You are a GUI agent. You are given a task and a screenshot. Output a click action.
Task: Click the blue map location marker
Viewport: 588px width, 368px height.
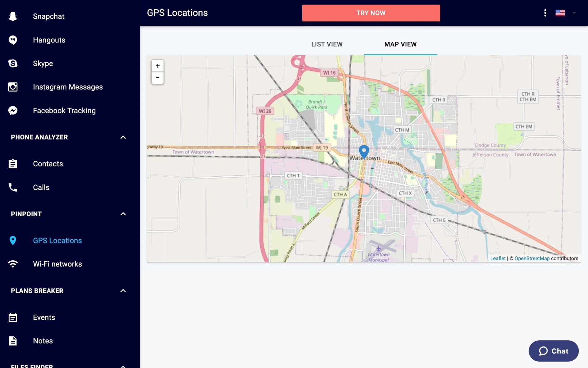coord(364,151)
